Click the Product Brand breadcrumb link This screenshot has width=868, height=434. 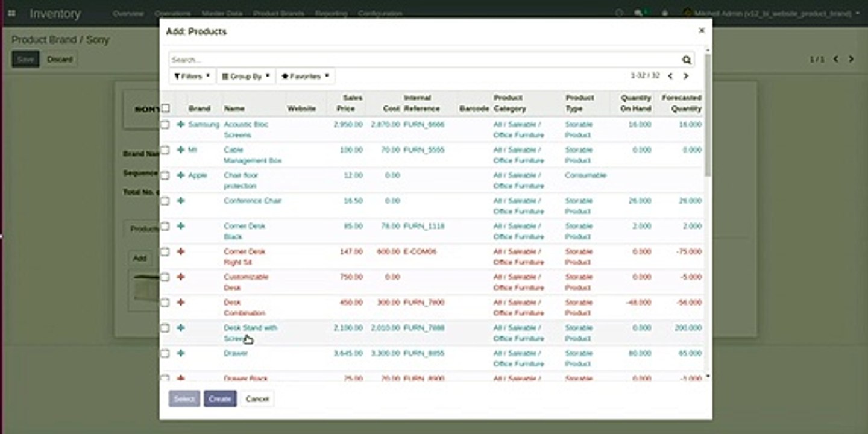[x=44, y=40]
